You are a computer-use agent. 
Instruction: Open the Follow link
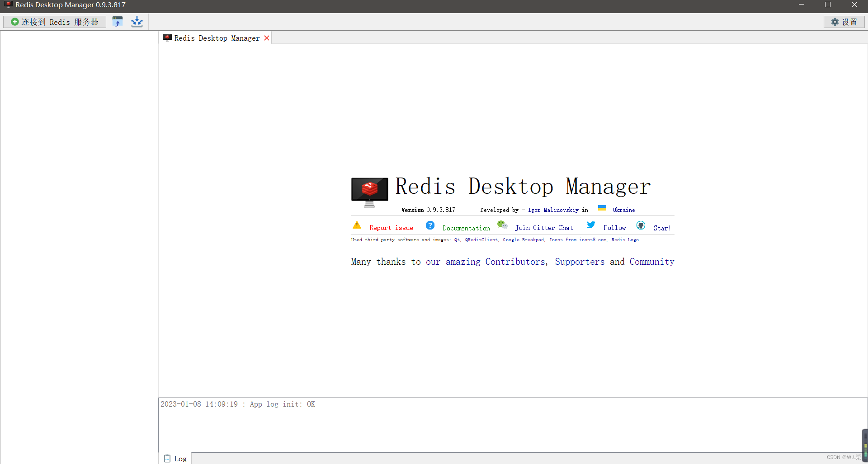point(614,228)
